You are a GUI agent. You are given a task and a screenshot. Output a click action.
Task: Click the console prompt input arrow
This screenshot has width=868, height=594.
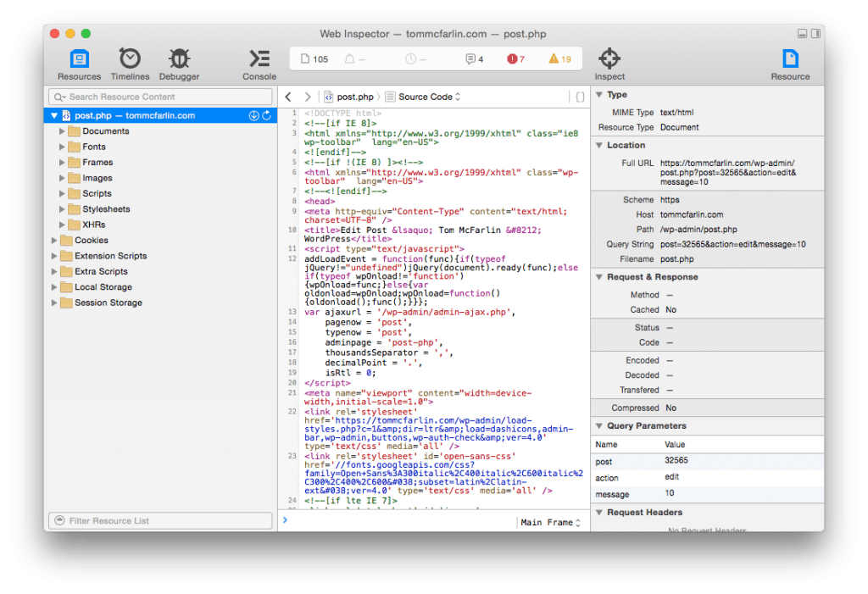click(286, 520)
